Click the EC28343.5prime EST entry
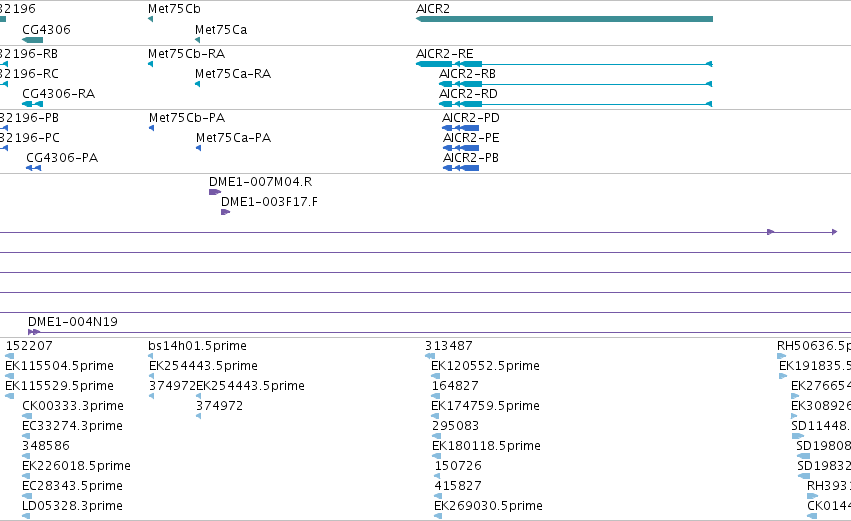 point(72,486)
